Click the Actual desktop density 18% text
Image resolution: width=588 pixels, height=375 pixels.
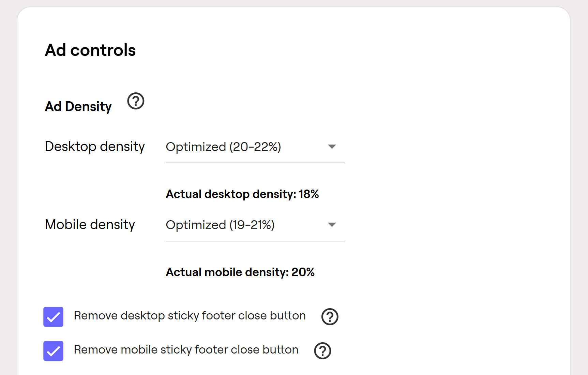(242, 194)
